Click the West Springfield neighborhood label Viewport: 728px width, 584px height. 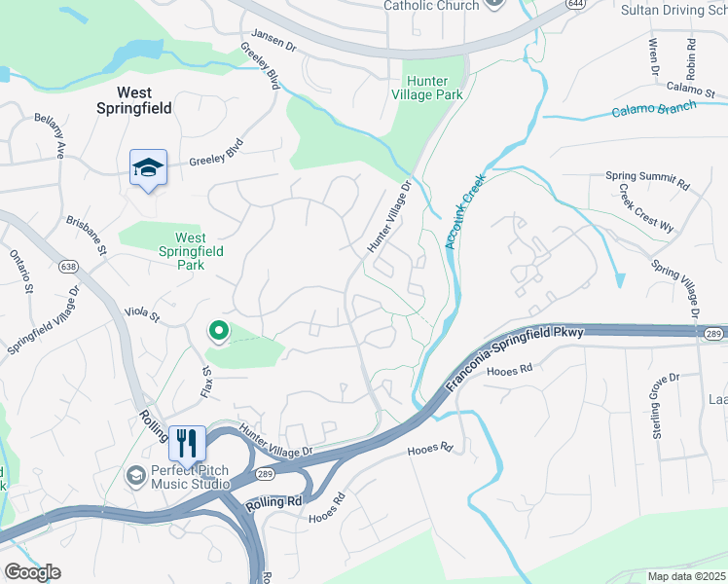click(x=134, y=100)
